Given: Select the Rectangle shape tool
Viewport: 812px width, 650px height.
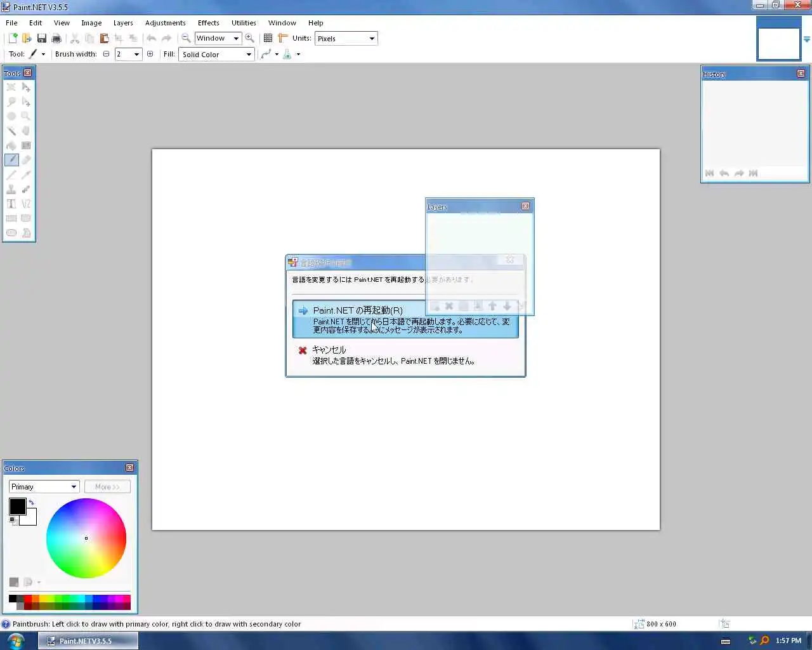Looking at the screenshot, I should [x=11, y=218].
